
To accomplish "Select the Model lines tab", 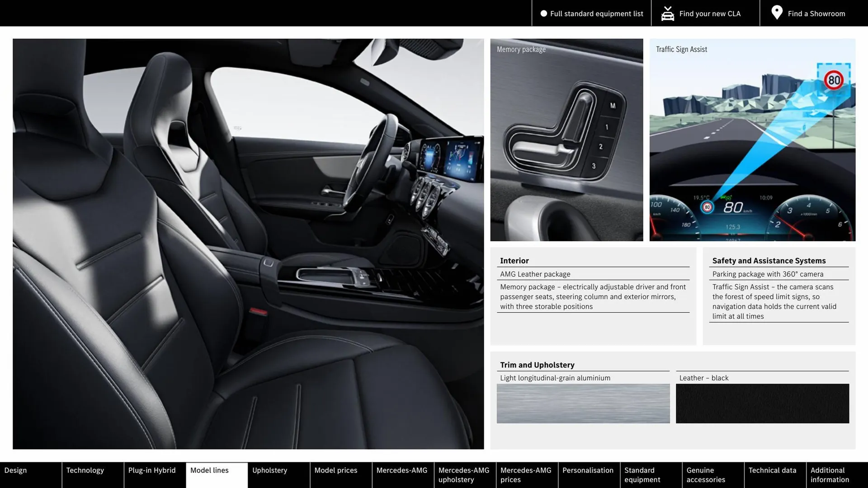I will [x=209, y=470].
